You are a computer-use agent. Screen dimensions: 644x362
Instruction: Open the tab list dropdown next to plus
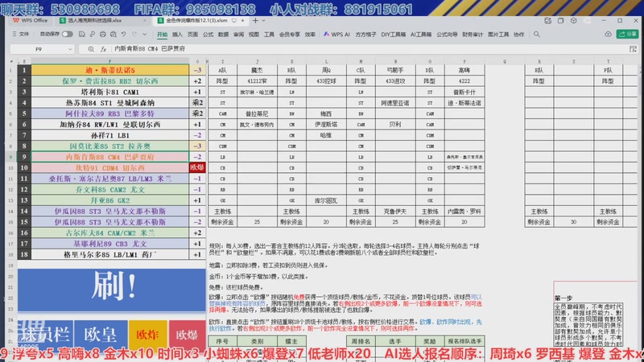coord(264,20)
